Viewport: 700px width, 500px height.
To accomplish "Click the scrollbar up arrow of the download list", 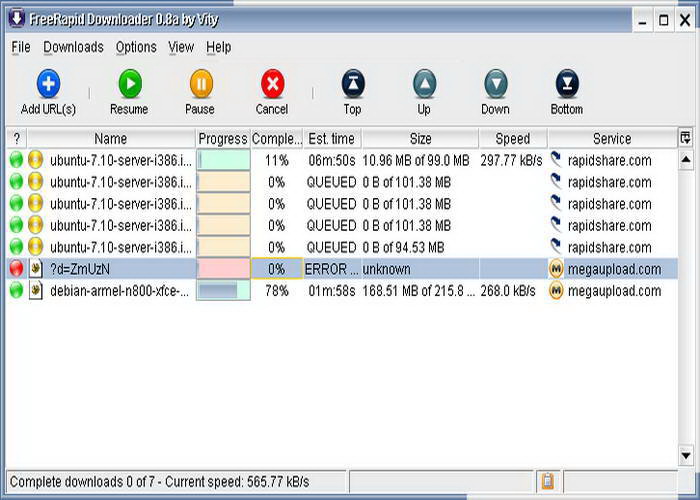I will 686,159.
